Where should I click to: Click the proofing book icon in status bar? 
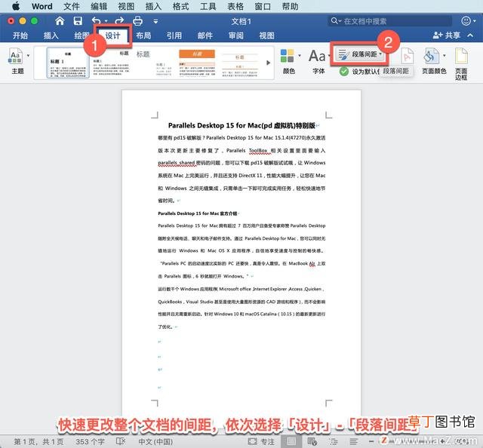(121, 441)
